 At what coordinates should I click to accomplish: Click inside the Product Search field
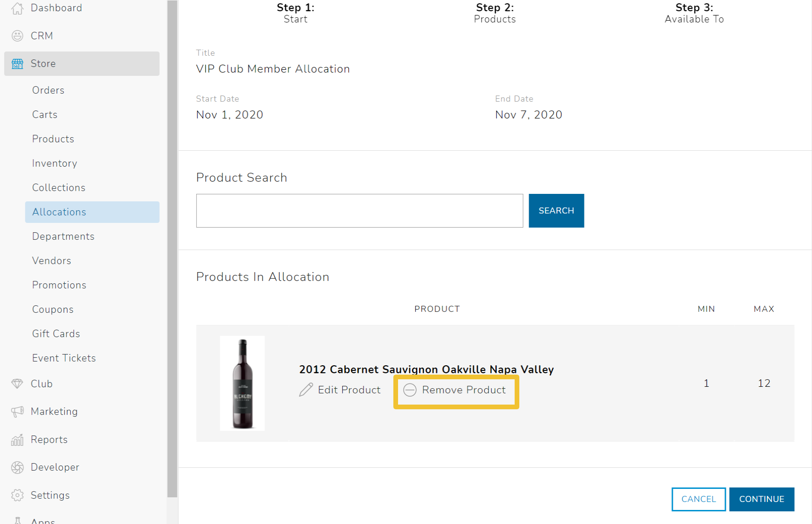coord(359,210)
